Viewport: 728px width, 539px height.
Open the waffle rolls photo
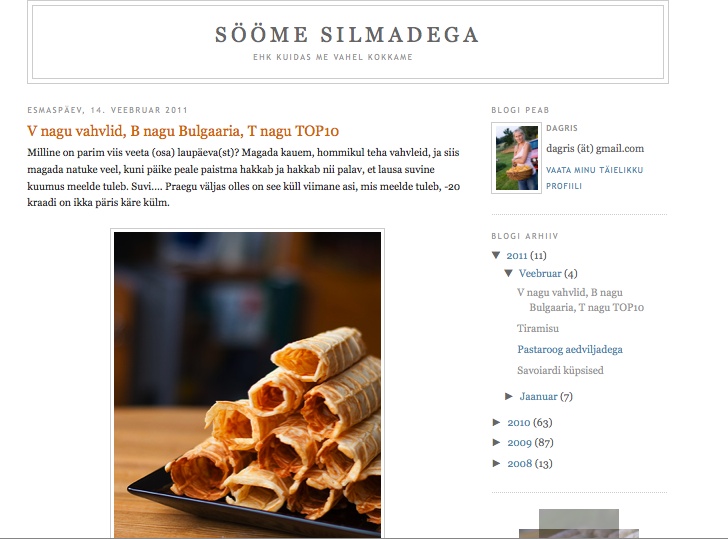(x=247, y=384)
